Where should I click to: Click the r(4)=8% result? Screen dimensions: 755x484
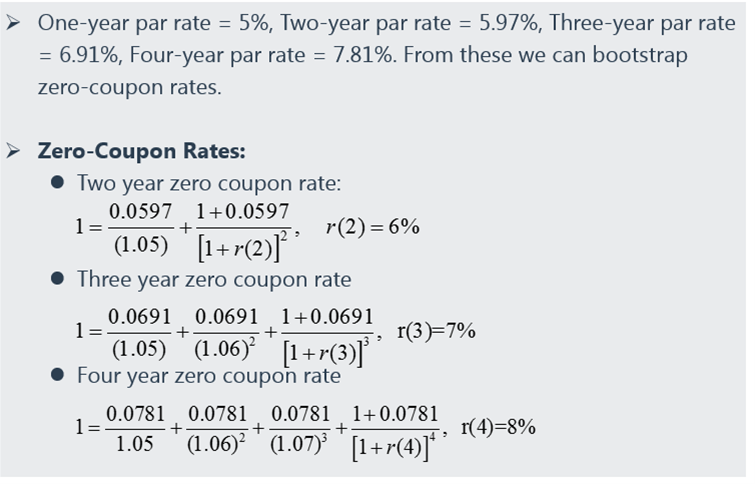pos(498,427)
